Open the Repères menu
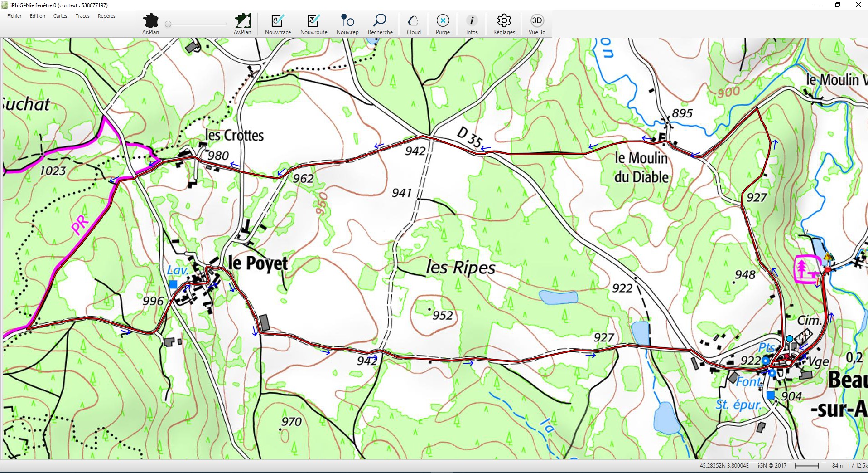The width and height of the screenshot is (868, 473). (106, 16)
